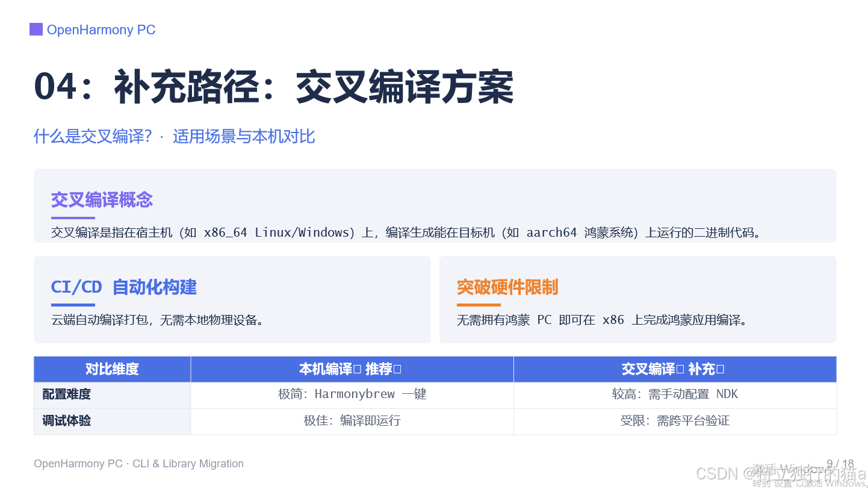Click the purple square beside OpenHarmony PC

pyautogui.click(x=36, y=30)
